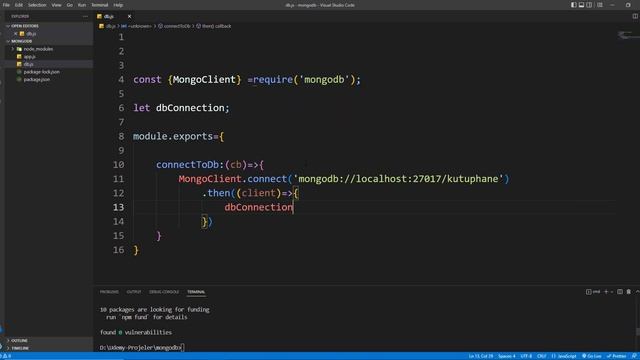640x360 pixels.
Task: Click line number 10 in gutter
Action: click(118, 165)
